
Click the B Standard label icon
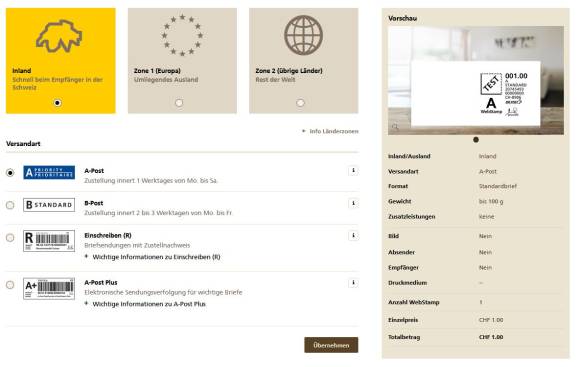pyautogui.click(x=49, y=205)
